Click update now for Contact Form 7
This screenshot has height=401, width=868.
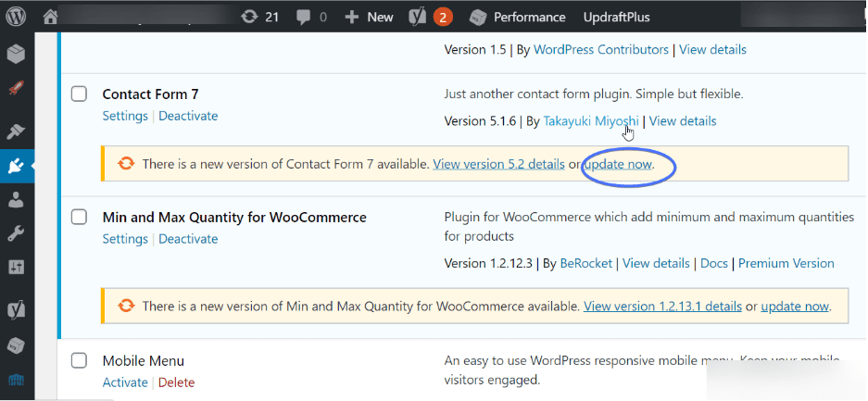[618, 164]
